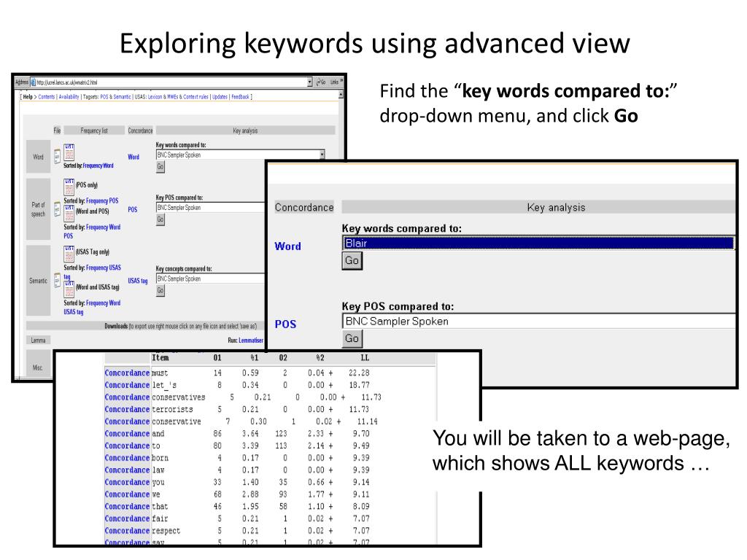Click Go button below Blair selection
Viewport: 747px width, 560px height.
(x=352, y=261)
